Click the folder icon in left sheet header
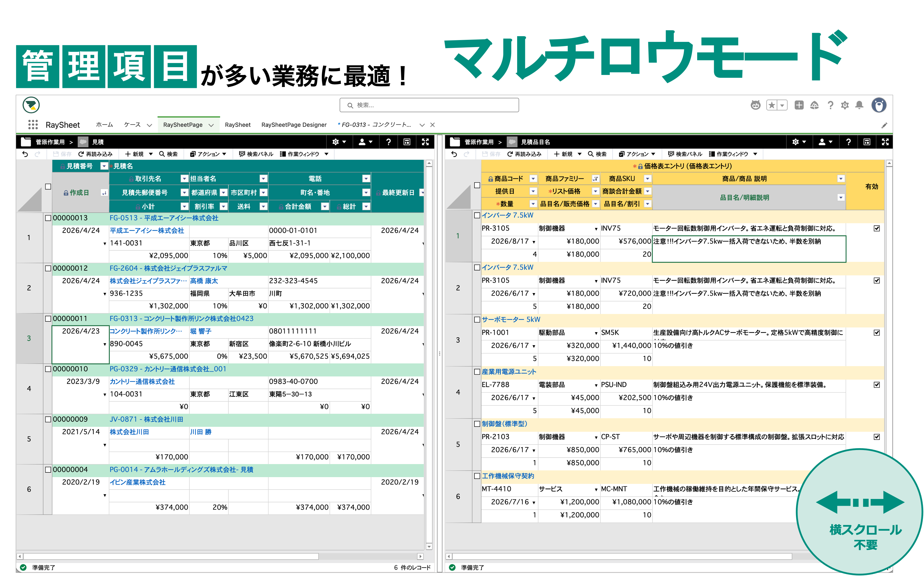Screen dimensions: 924x576 [x=26, y=142]
